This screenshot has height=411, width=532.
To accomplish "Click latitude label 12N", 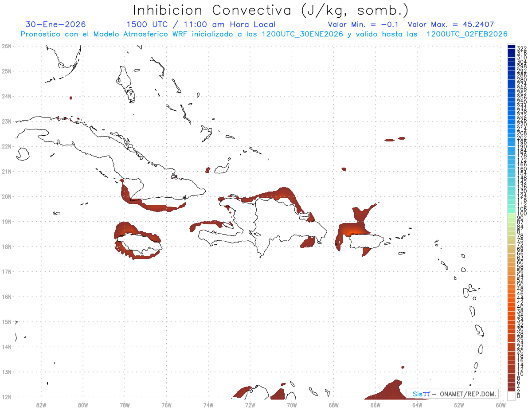I will pyautogui.click(x=6, y=397).
